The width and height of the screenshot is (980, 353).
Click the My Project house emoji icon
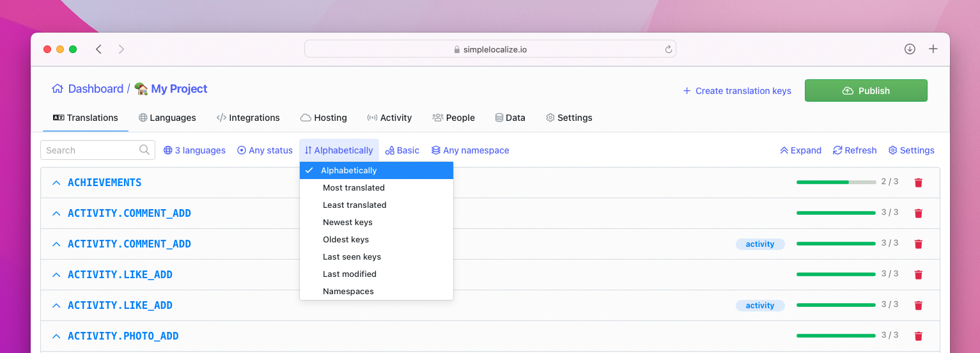[x=141, y=89]
